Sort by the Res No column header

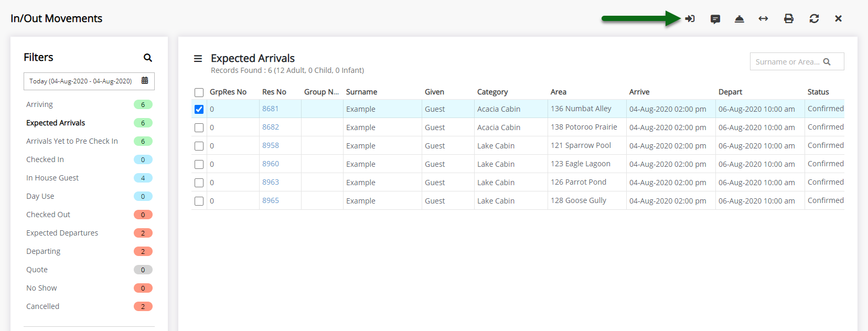[274, 92]
